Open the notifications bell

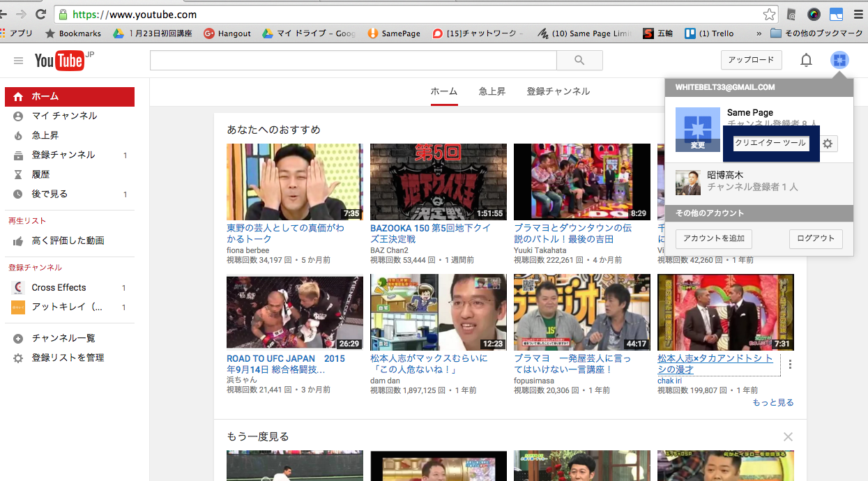(x=806, y=61)
